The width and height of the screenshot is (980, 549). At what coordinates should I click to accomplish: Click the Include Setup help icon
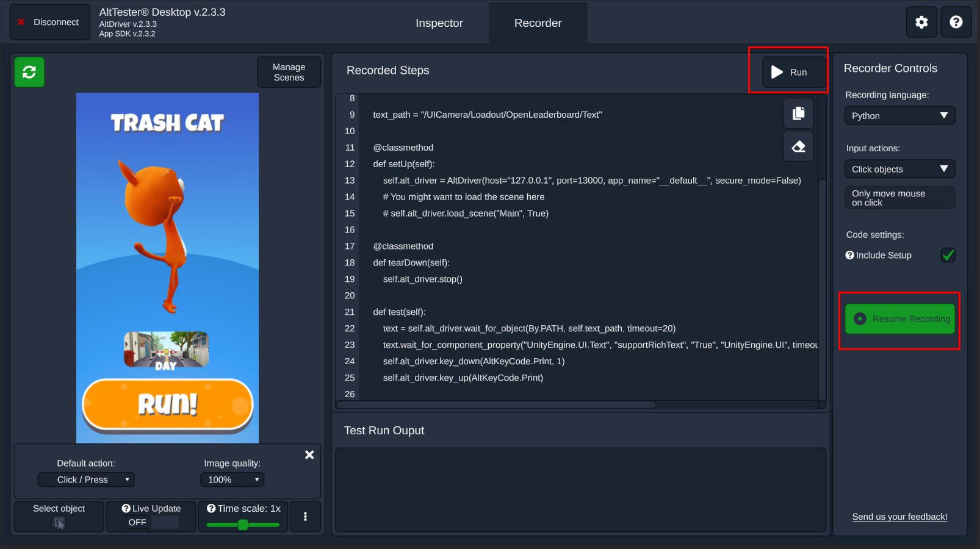(x=849, y=256)
